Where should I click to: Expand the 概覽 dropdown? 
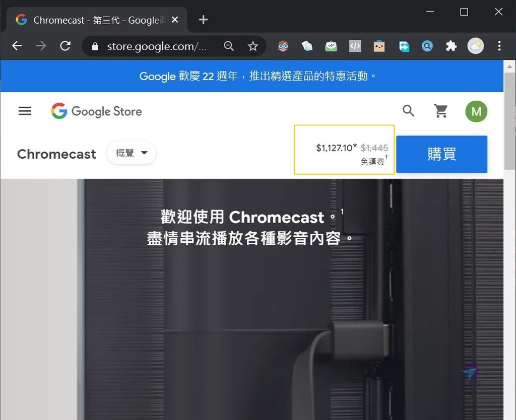[132, 153]
